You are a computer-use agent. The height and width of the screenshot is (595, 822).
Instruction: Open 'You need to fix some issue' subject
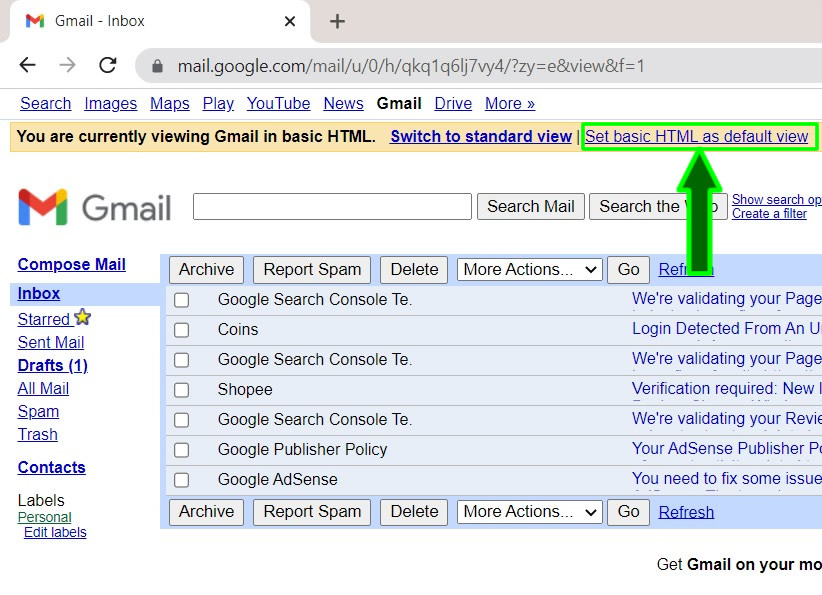tap(726, 479)
